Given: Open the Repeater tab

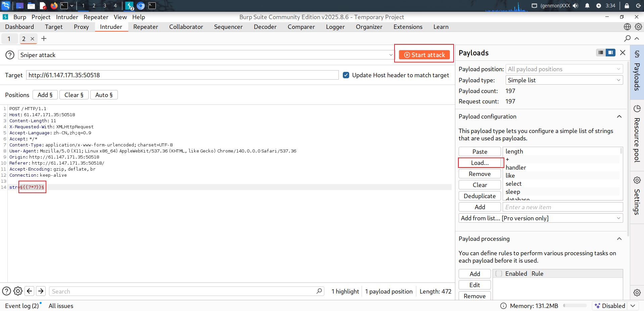Looking at the screenshot, I should click(x=145, y=27).
